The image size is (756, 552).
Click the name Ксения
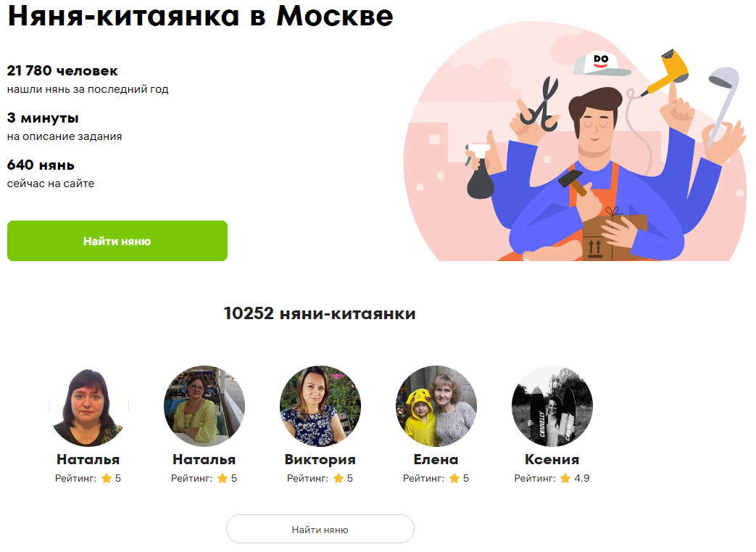click(x=552, y=459)
